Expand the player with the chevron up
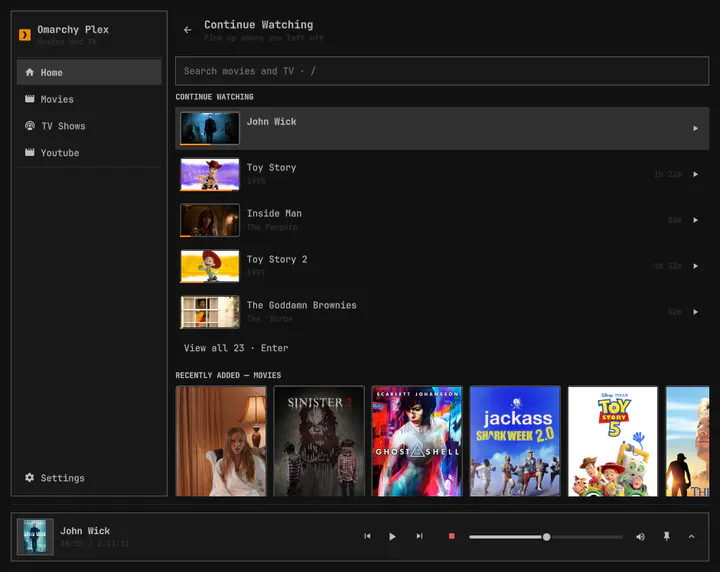 click(692, 536)
